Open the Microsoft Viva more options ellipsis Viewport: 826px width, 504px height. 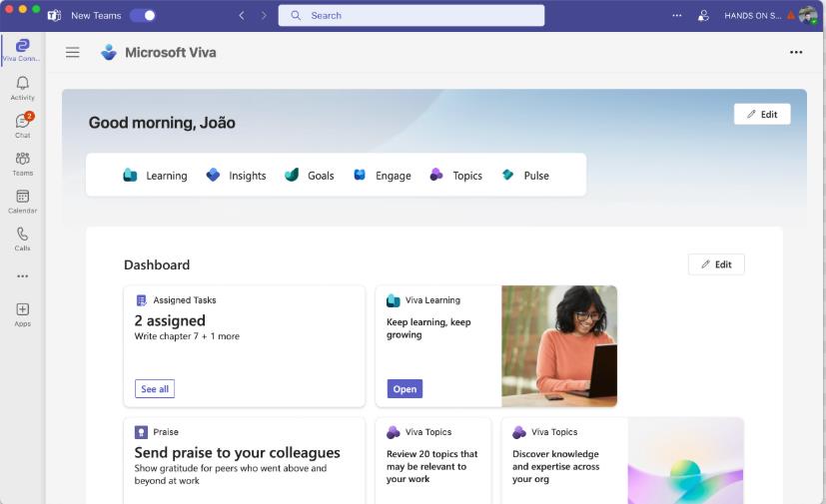click(x=796, y=52)
